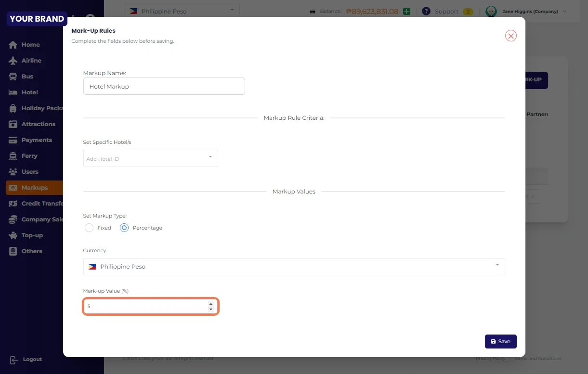
Task: Open the Attractions menu item
Action: (38, 124)
